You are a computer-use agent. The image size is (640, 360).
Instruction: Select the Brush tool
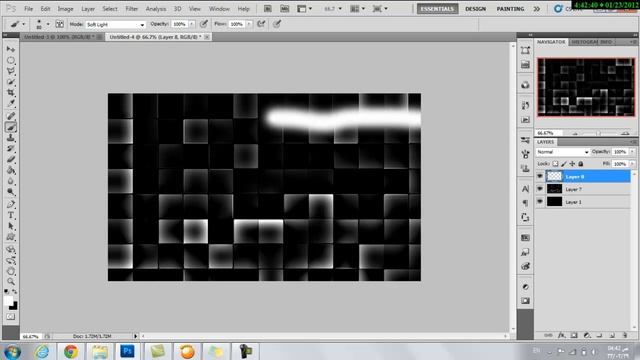click(11, 127)
